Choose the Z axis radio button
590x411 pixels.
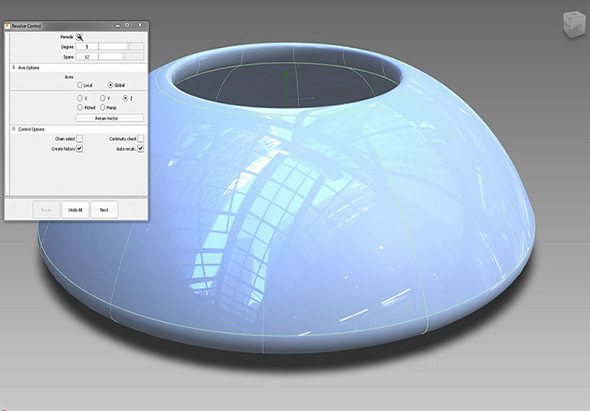pos(125,98)
